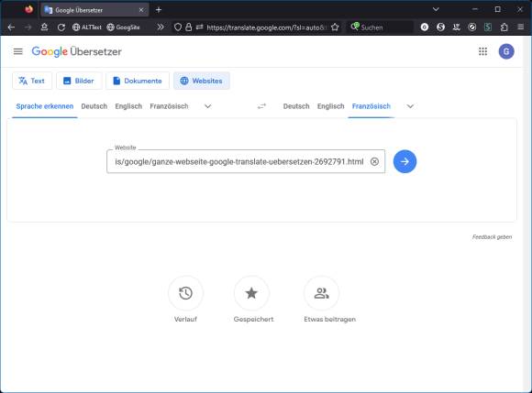Viewport: 532px width, 393px height.
Task: Choose Französisch as source language
Action: [x=169, y=106]
